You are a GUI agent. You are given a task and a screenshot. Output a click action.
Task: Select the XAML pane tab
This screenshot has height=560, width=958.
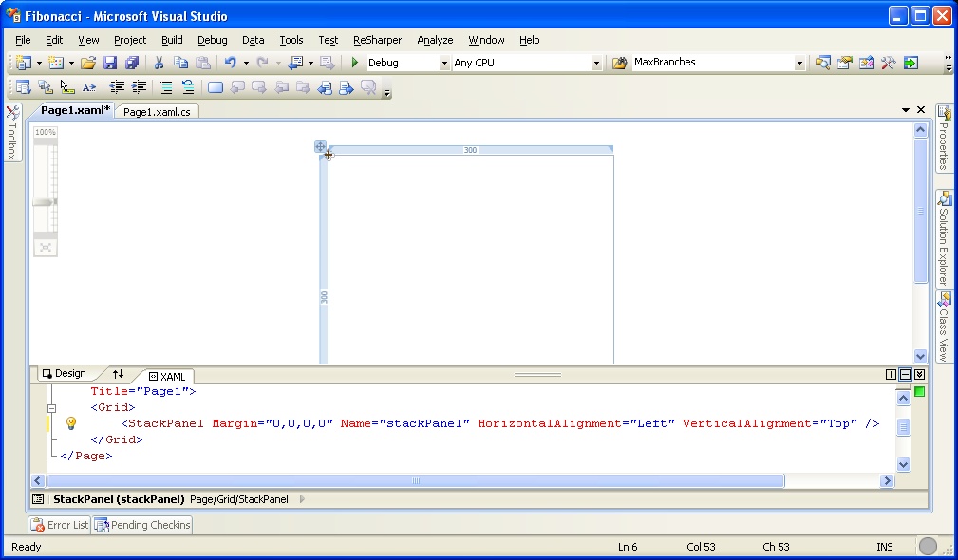[x=167, y=376]
